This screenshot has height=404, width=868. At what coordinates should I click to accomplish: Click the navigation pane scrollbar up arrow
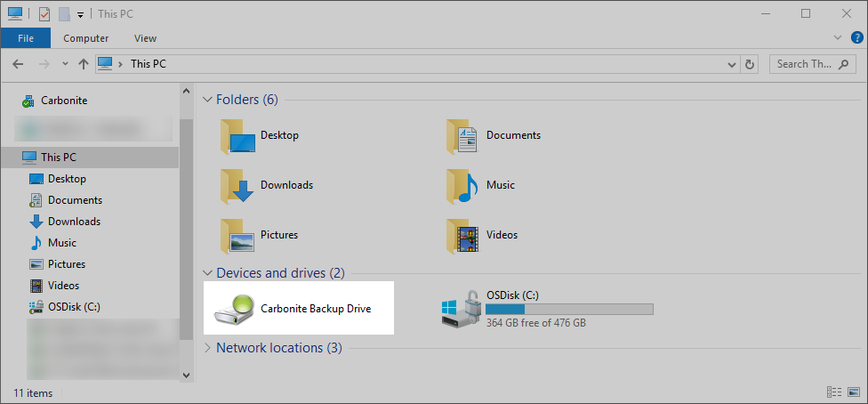186,90
